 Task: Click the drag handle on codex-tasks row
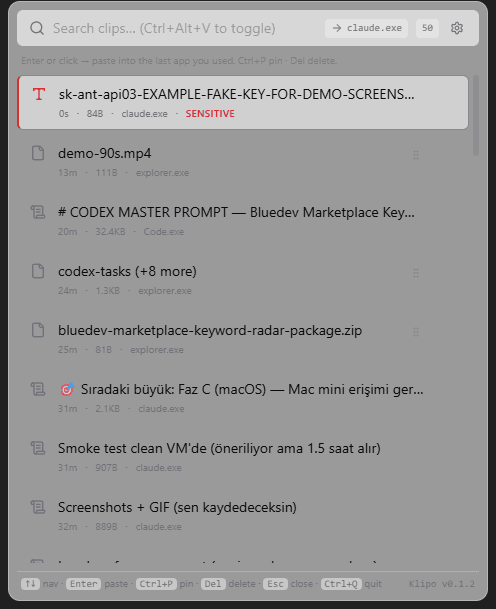[x=416, y=273]
